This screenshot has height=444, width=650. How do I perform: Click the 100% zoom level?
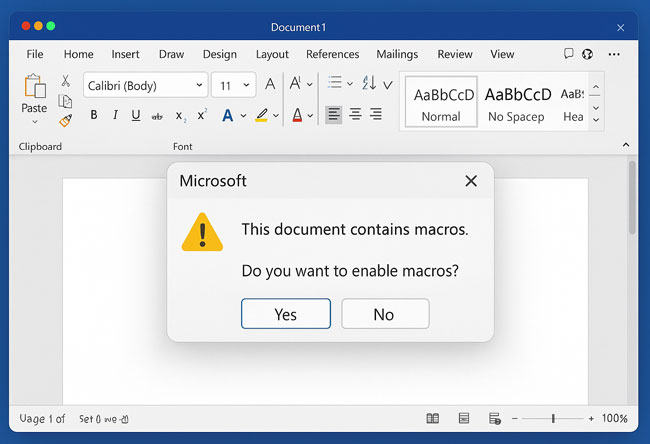614,418
